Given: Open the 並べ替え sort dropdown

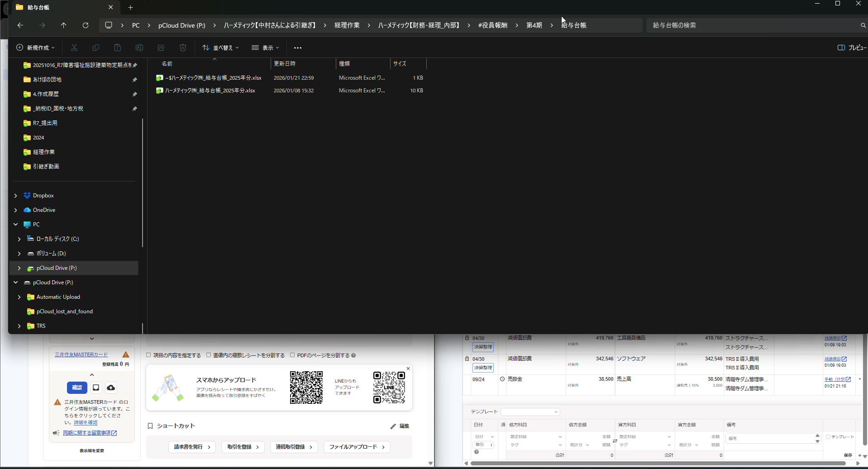Looking at the screenshot, I should (220, 48).
